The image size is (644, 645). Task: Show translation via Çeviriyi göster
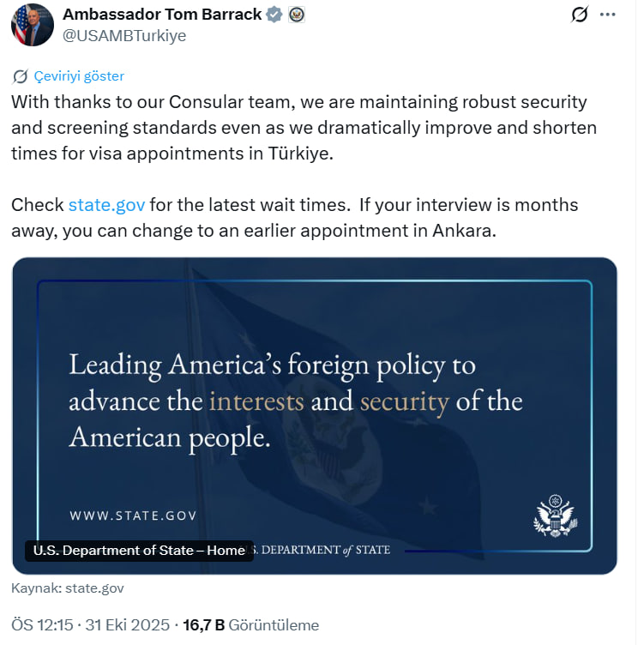(x=79, y=76)
